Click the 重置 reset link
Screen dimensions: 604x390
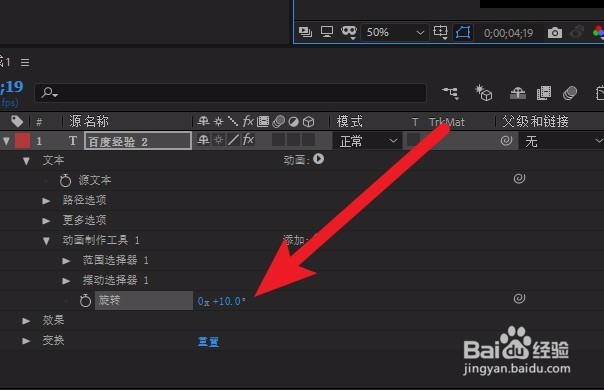coord(208,341)
